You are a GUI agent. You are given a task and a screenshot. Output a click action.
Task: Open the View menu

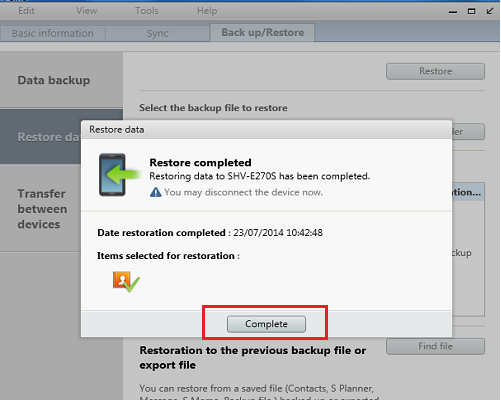87,11
